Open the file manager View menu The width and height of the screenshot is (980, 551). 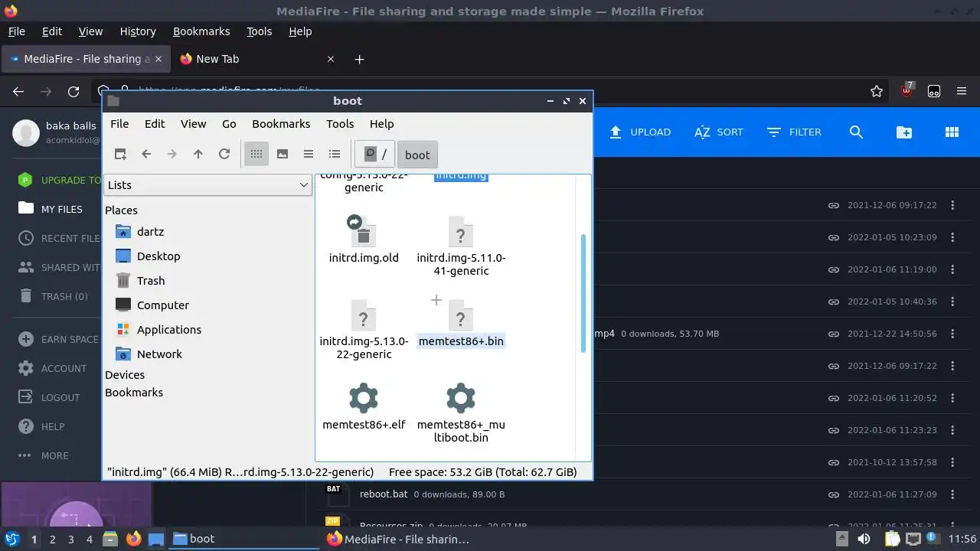pyautogui.click(x=193, y=123)
